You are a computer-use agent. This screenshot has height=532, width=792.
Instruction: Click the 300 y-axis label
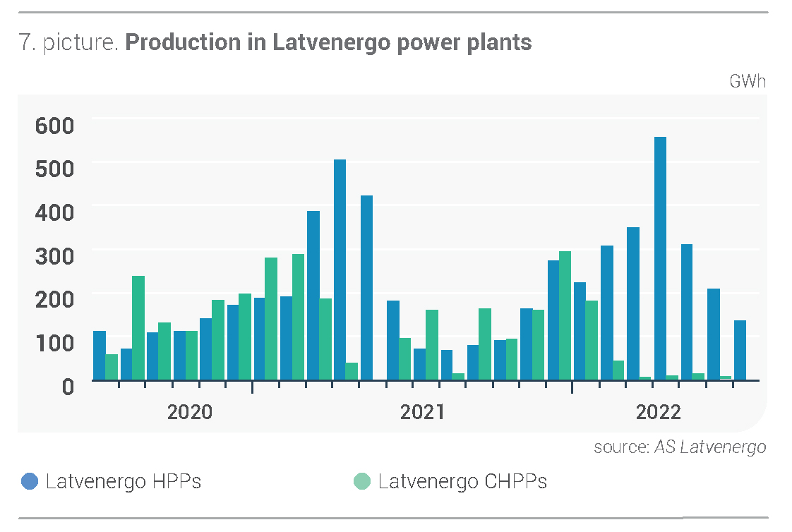click(54, 256)
